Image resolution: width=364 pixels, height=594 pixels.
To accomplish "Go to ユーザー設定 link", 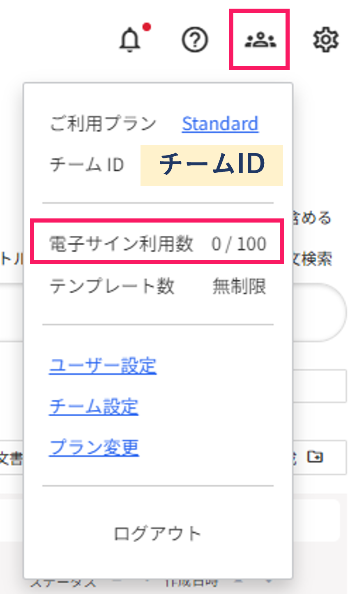I will click(103, 366).
